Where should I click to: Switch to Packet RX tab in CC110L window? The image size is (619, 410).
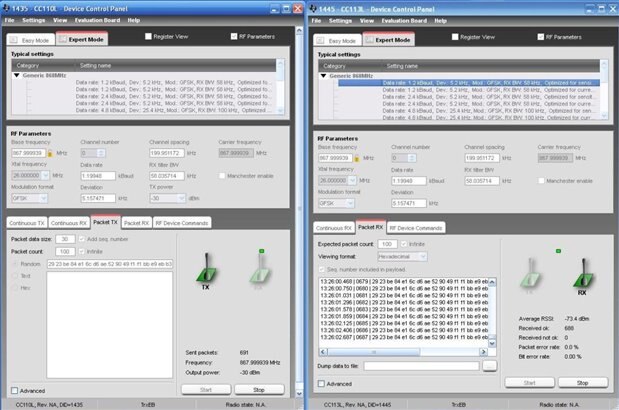point(137,223)
